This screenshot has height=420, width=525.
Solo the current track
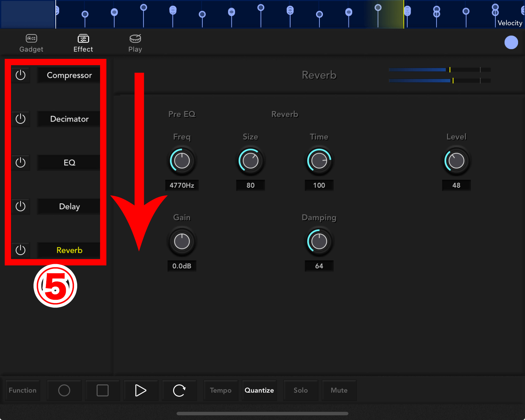pyautogui.click(x=301, y=390)
